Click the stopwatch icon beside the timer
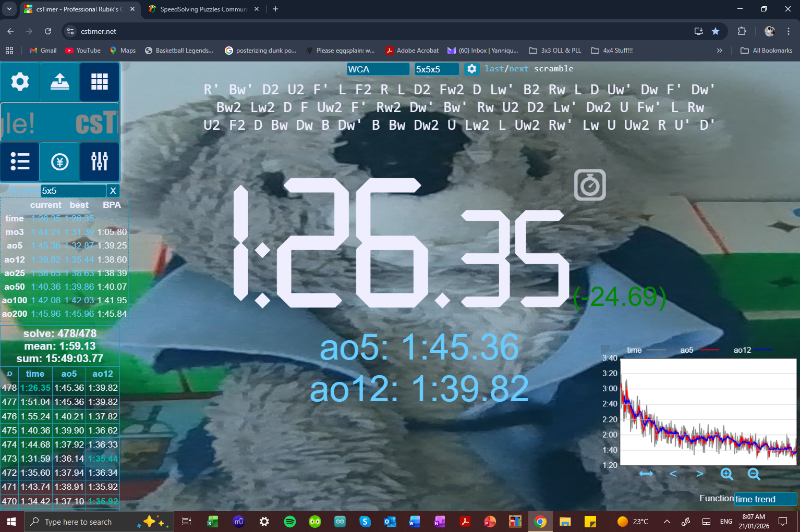Screen dimensions: 800x532 [590, 185]
